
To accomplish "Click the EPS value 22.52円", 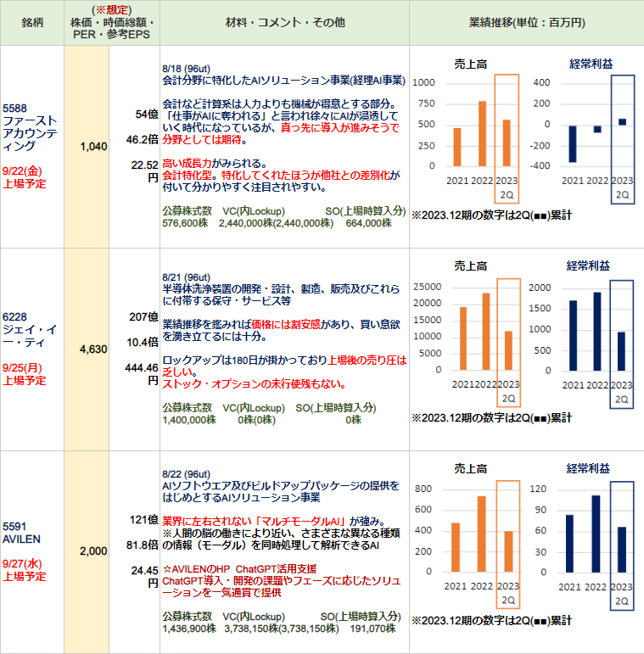I will [x=145, y=171].
